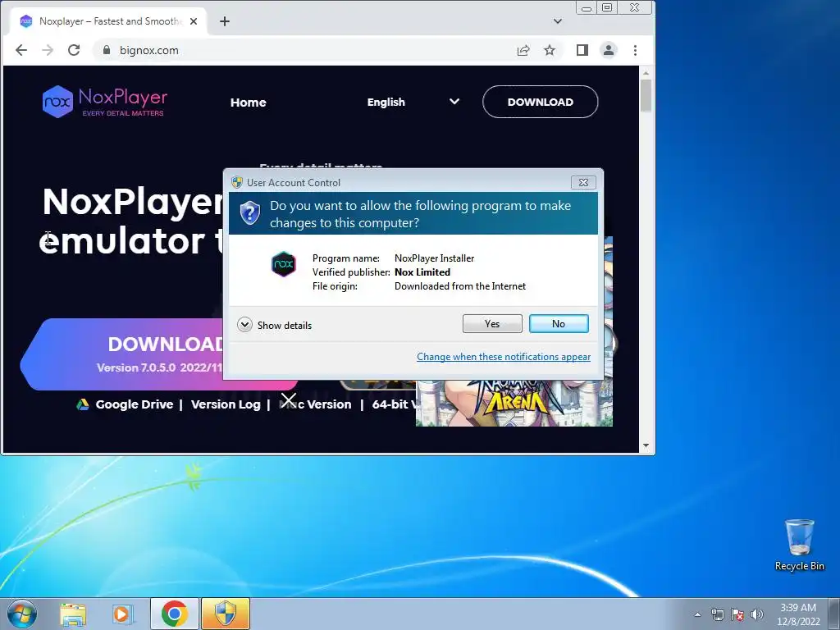Image resolution: width=840 pixels, height=630 pixels.
Task: Click the Show desktop button
Action: tap(834, 614)
